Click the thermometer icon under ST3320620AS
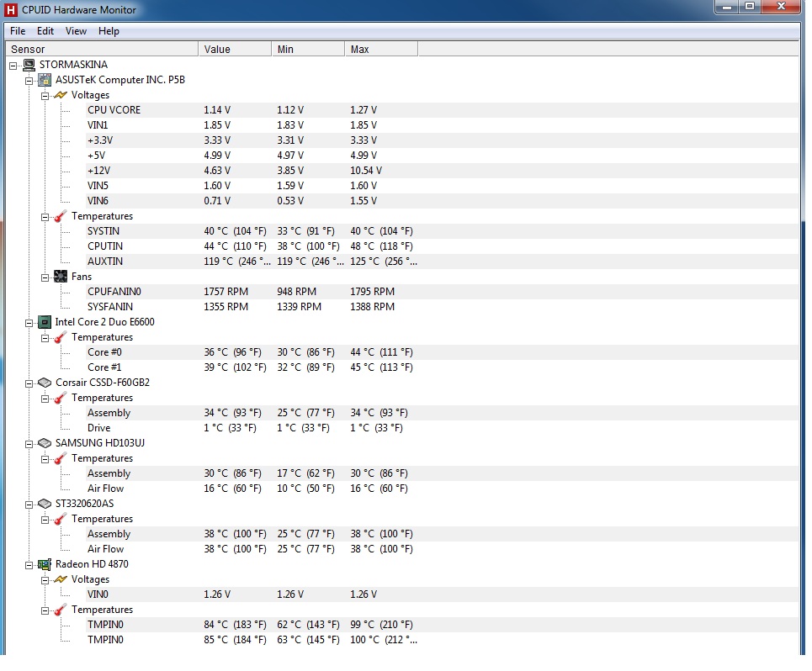 coord(61,519)
